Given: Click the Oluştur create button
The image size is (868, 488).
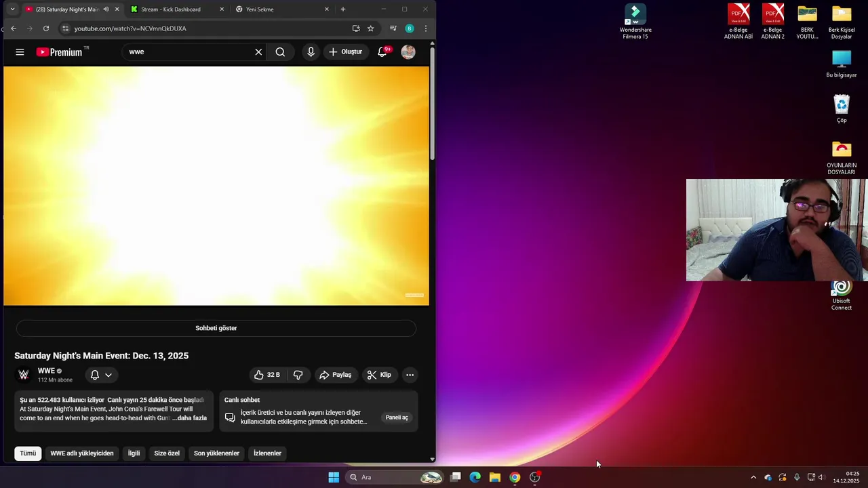Looking at the screenshot, I should pos(345,52).
